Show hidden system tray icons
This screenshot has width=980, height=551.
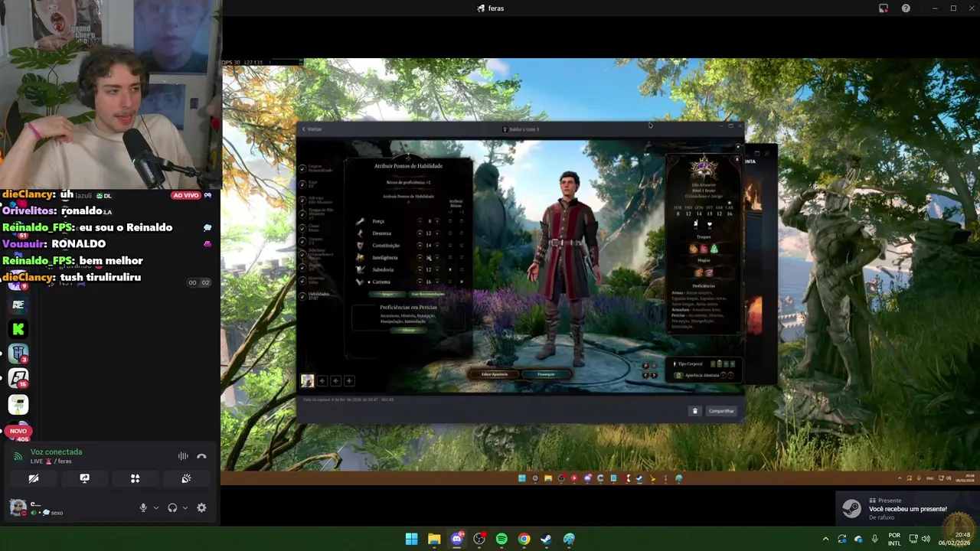tap(825, 539)
